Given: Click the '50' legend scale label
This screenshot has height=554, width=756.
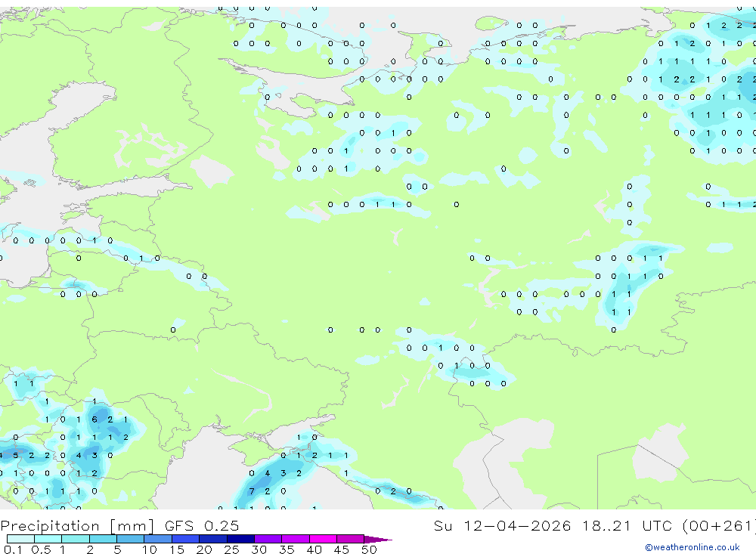Looking at the screenshot, I should pyautogui.click(x=370, y=549).
